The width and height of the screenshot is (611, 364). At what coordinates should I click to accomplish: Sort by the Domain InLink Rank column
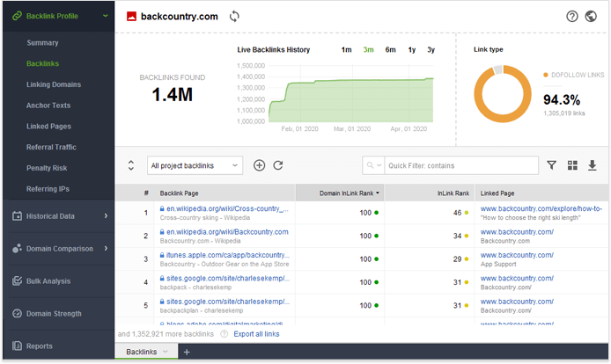(x=340, y=193)
